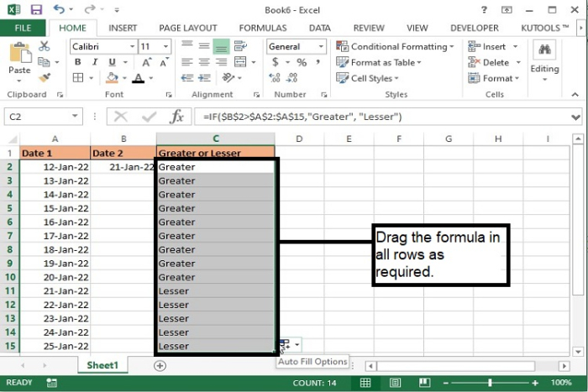Click the Cut scissors icon
588x392 pixels.
pyautogui.click(x=45, y=46)
